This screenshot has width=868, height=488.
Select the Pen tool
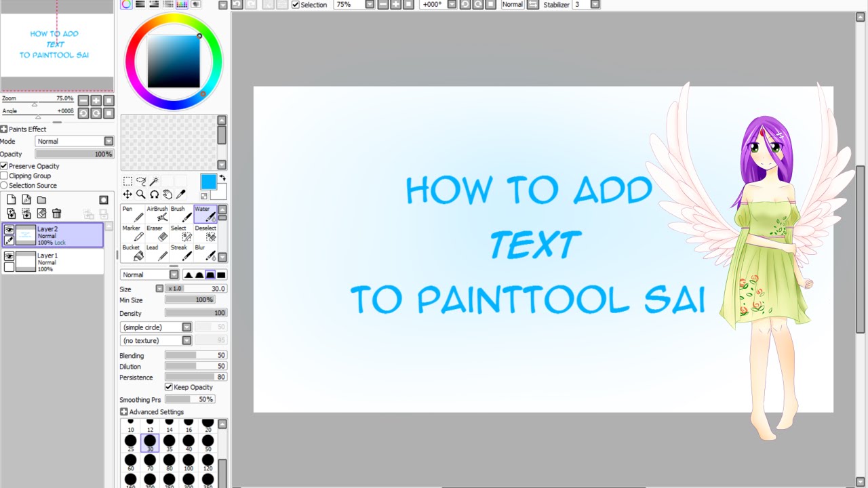[x=132, y=213]
